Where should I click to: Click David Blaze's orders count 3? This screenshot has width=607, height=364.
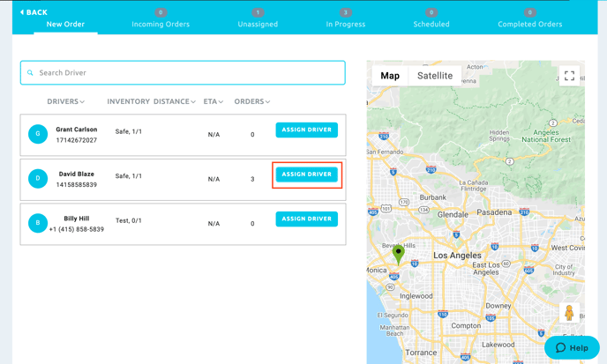coord(252,179)
